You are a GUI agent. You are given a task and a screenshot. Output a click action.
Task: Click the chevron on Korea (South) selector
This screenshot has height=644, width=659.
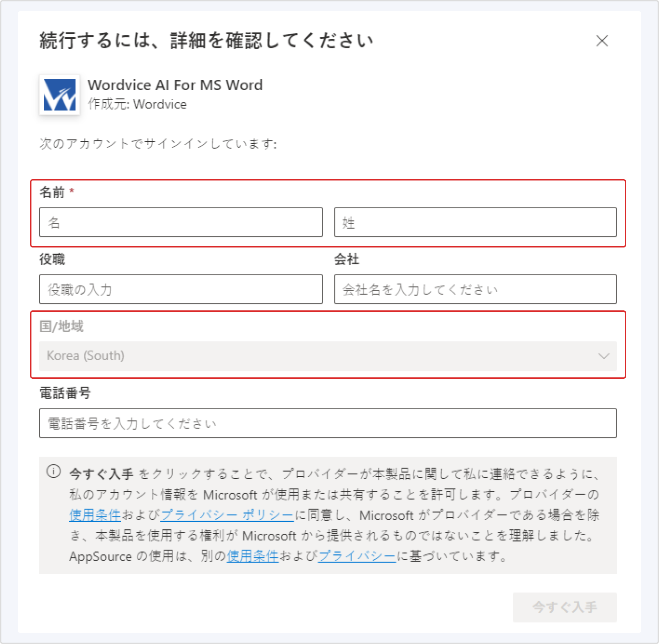point(604,356)
